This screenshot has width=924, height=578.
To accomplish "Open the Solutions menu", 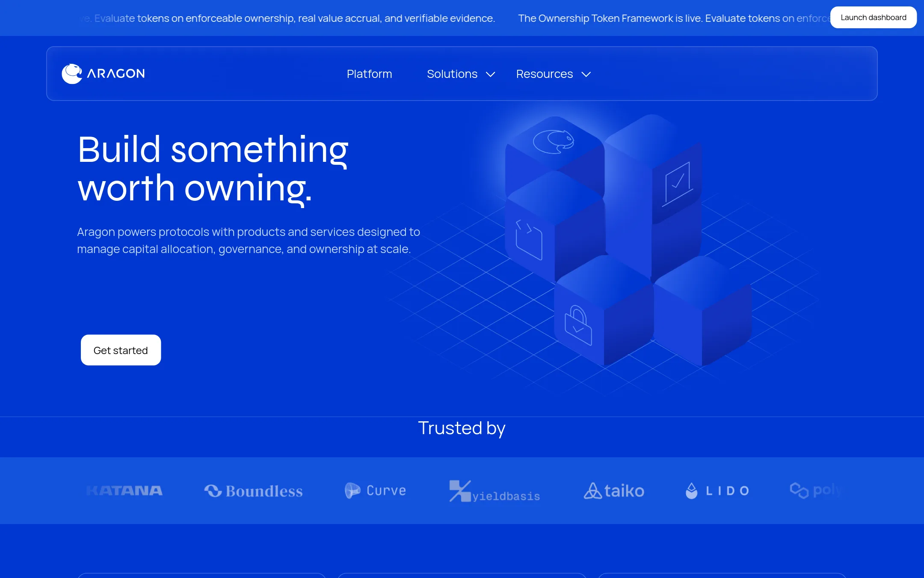I will [452, 74].
